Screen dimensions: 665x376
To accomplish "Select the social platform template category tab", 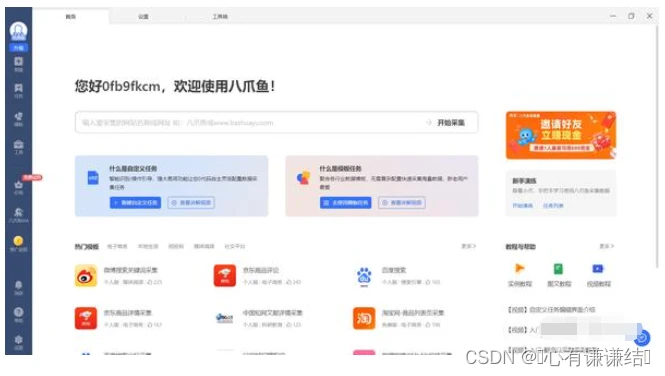I will click(235, 246).
